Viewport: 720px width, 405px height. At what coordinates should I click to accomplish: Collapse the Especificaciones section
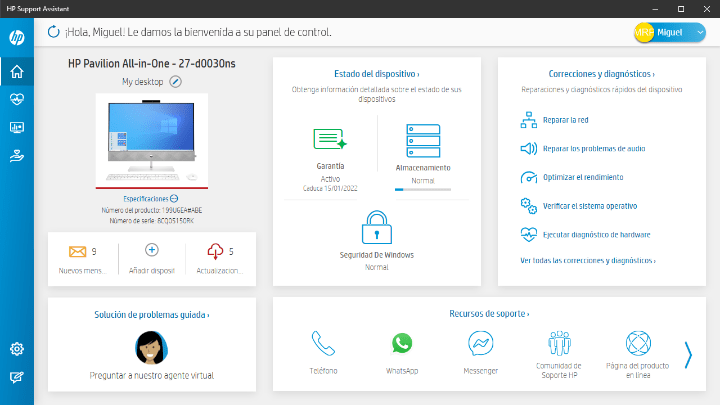click(174, 199)
